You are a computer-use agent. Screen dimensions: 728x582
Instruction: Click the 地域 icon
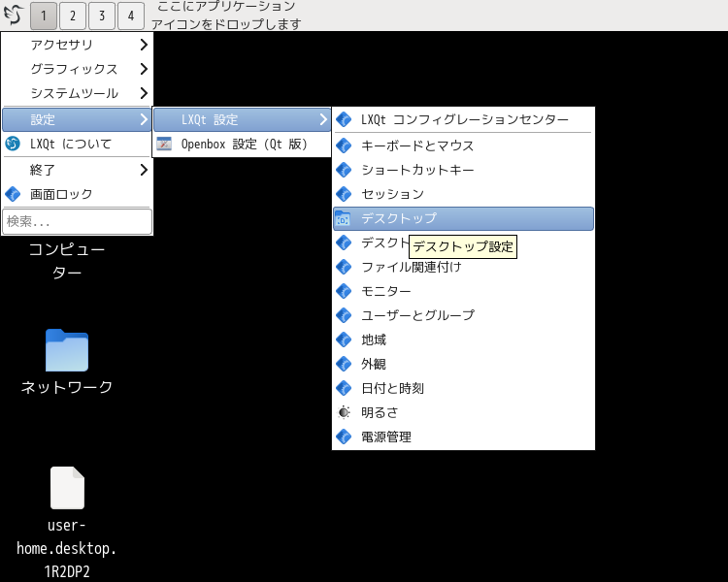click(x=344, y=339)
